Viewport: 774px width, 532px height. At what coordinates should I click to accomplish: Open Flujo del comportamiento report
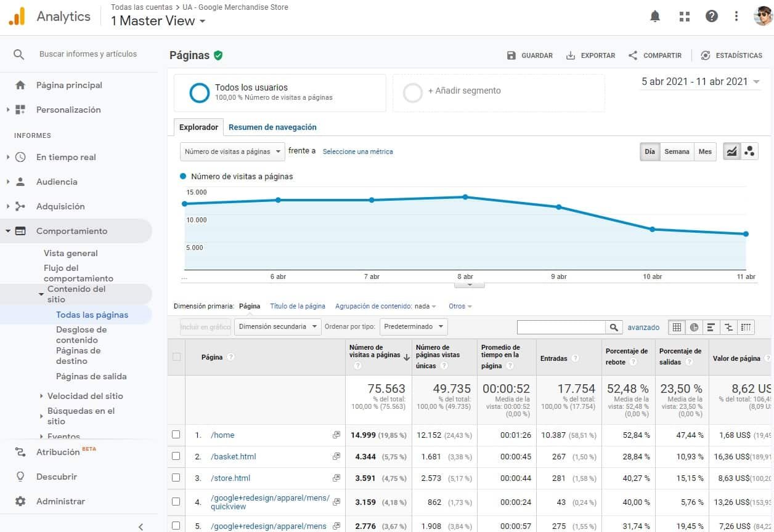point(78,273)
